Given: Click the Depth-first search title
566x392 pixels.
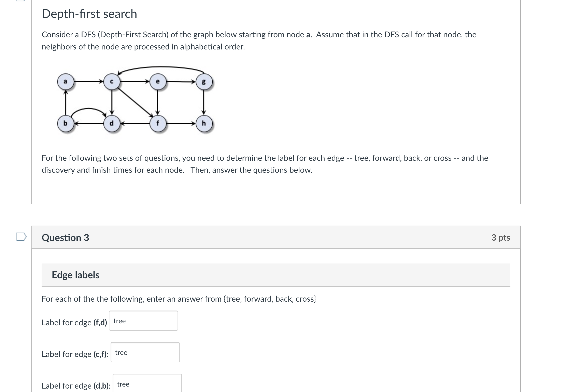Looking at the screenshot, I should (89, 14).
